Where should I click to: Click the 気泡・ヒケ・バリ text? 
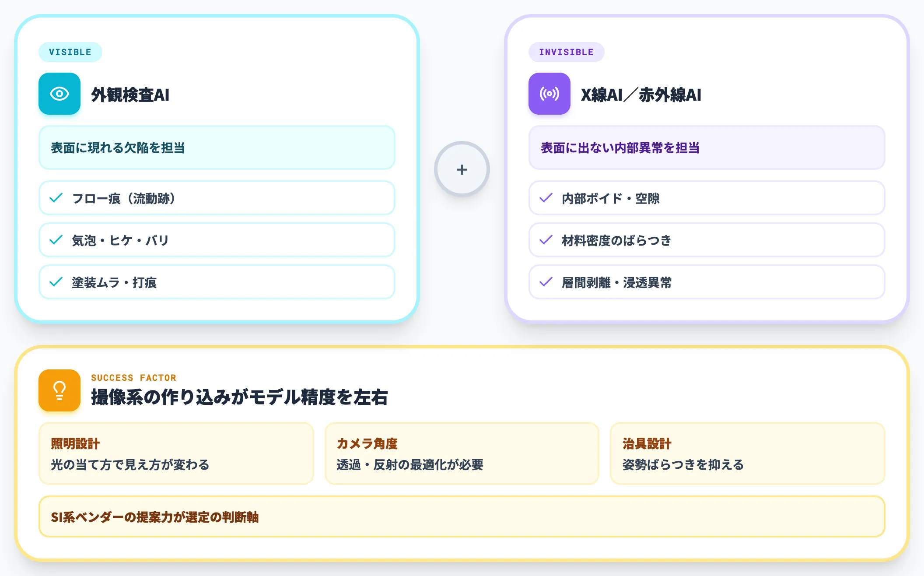tap(120, 240)
